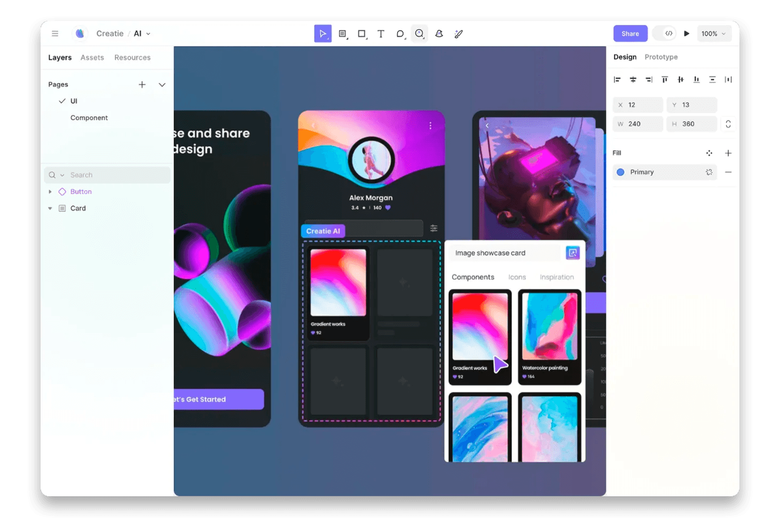Screen dimensions: 780x532
Task: Open the 100% zoom dropdown
Action: pyautogui.click(x=714, y=34)
